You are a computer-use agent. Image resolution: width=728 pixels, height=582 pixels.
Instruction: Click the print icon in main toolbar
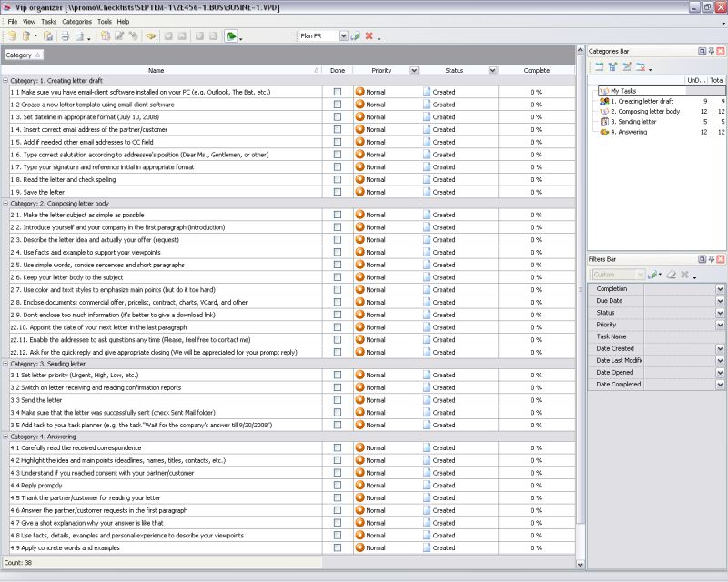65,36
